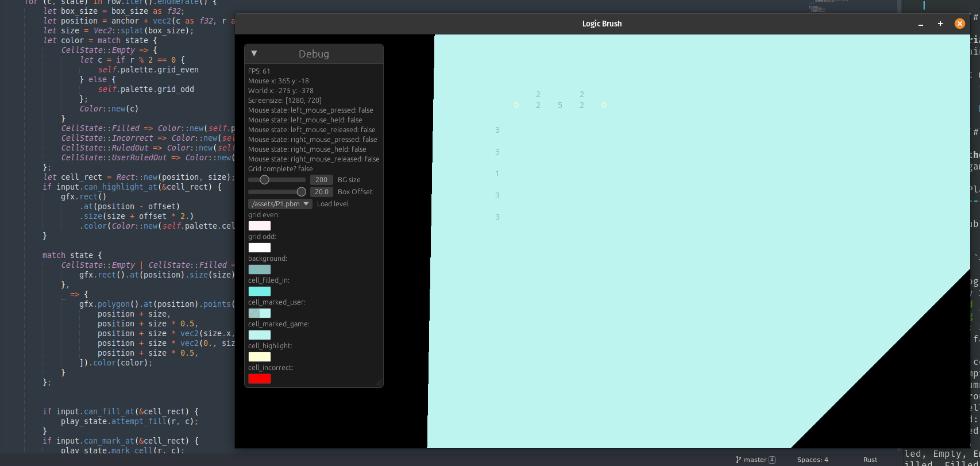
Task: Open the cell_marked_game color swatch
Action: click(259, 335)
